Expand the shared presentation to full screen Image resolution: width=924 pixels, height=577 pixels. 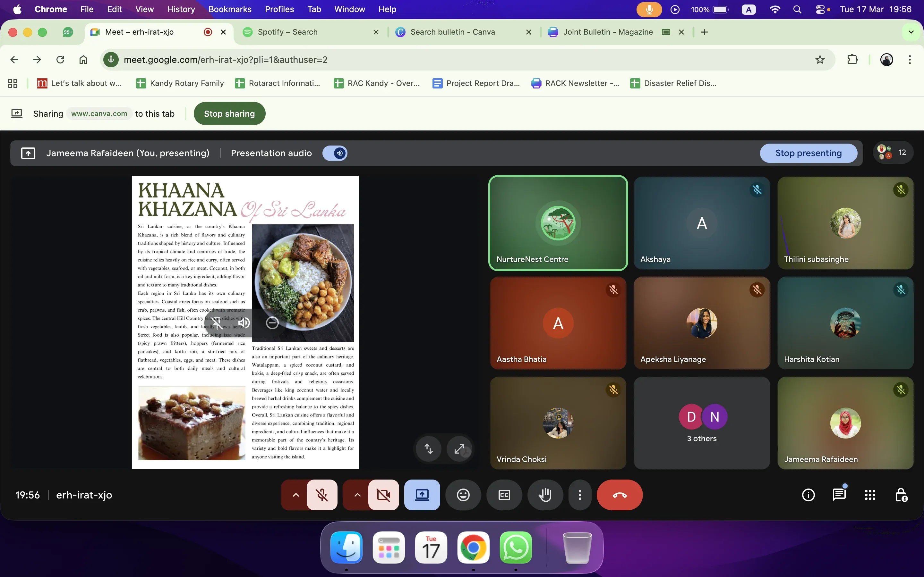click(x=459, y=449)
